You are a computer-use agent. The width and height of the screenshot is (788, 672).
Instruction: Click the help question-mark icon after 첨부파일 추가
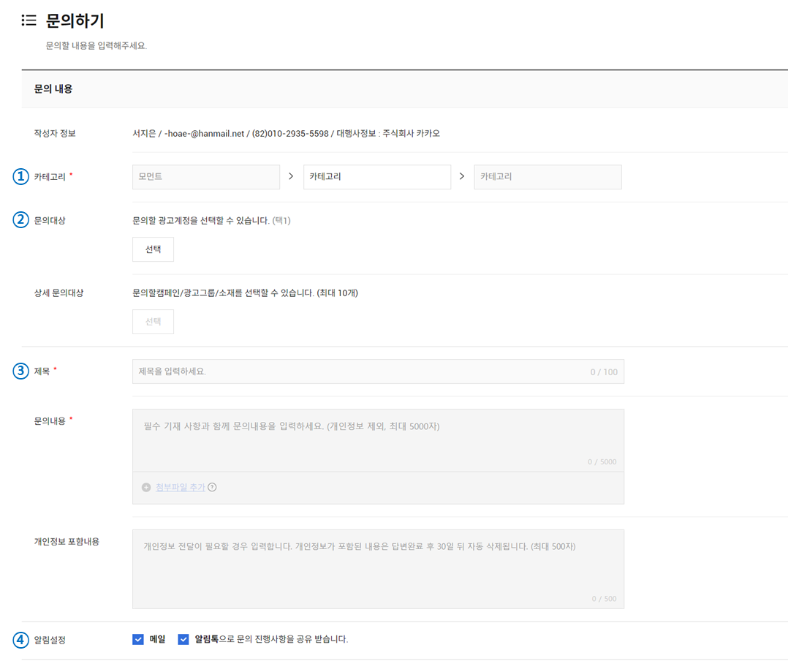pos(212,488)
